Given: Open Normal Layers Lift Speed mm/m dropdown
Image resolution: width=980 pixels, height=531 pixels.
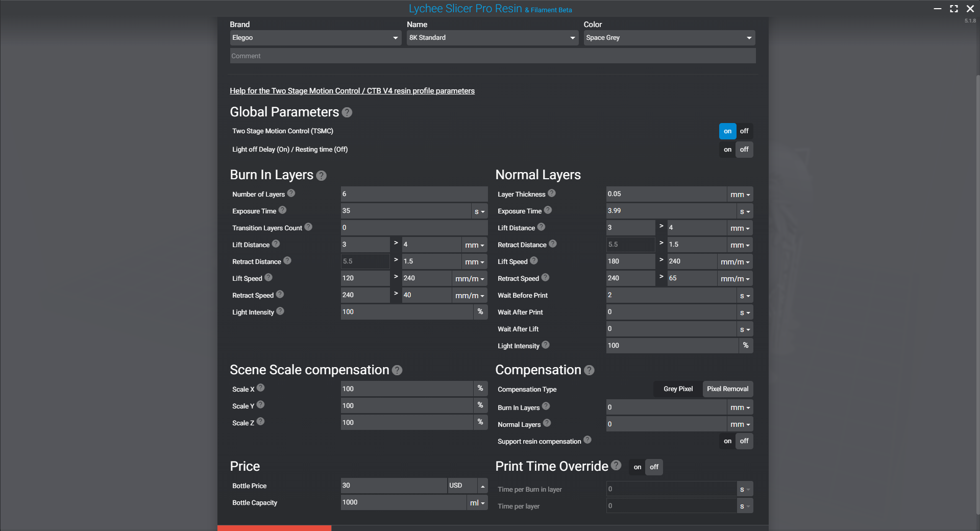Looking at the screenshot, I should tap(735, 262).
